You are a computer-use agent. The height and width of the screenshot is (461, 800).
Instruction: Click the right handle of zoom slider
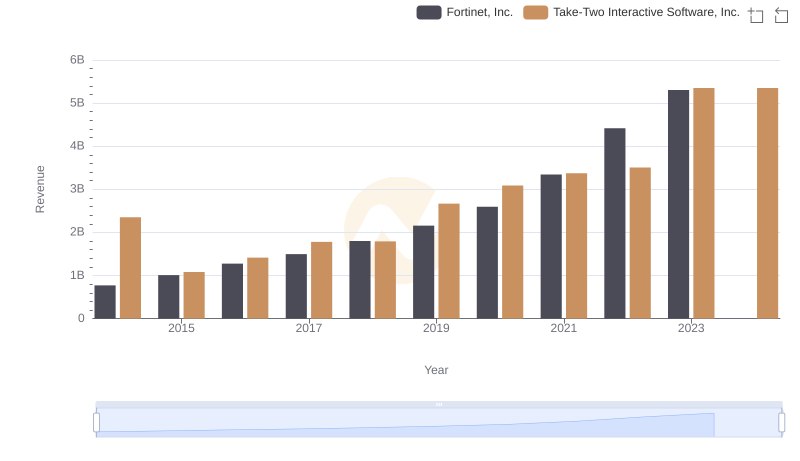(x=781, y=422)
